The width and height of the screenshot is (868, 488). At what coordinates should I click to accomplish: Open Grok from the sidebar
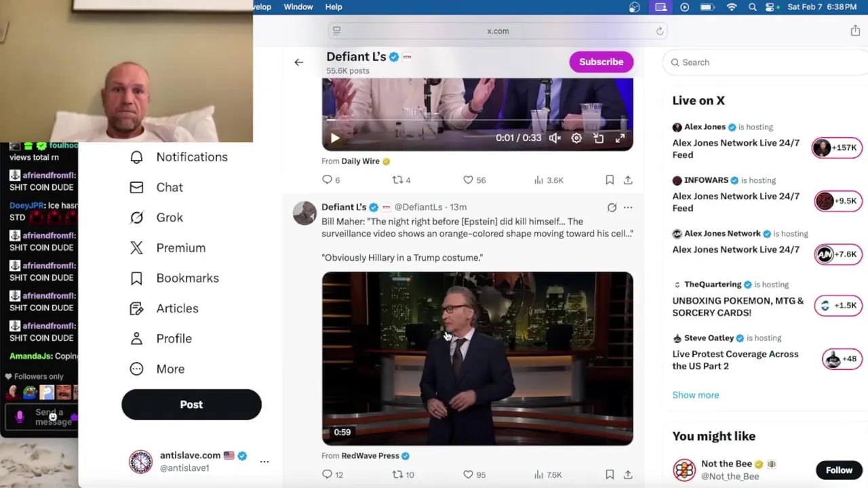click(156, 218)
